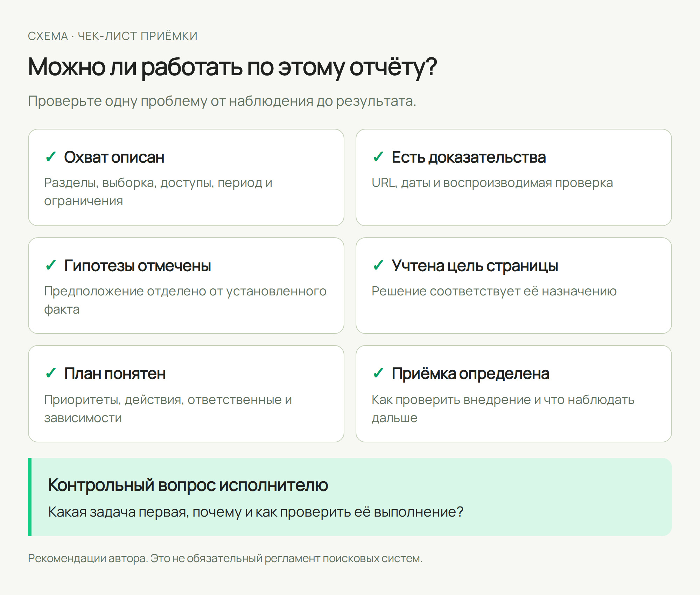
Task: Click the checkmark next to Гипотезы отмечены
Action: 51,265
